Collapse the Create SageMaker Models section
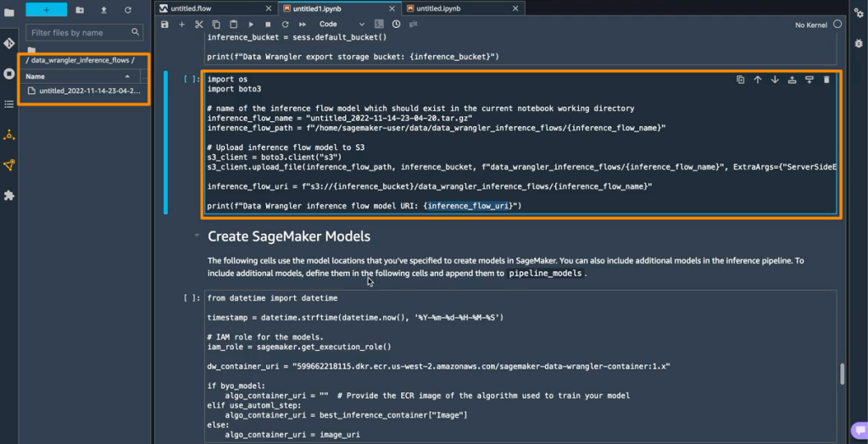Image resolution: width=868 pixels, height=444 pixels. [x=197, y=236]
